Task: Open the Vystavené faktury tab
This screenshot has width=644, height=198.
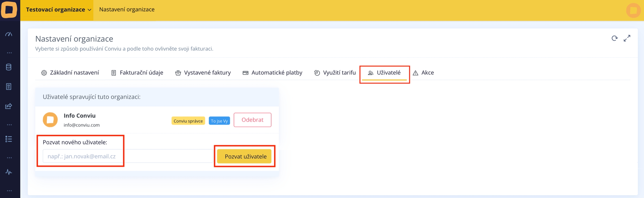Action: (203, 73)
